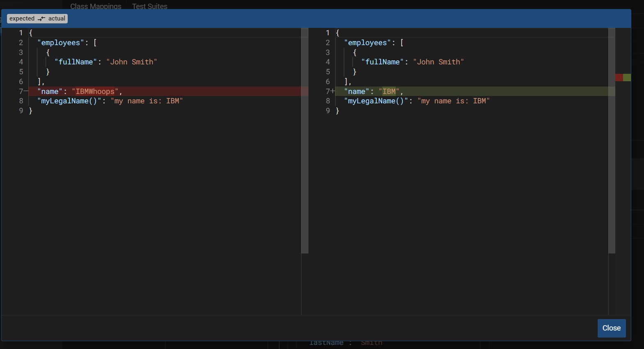Click line number 9 in the right pane gutter
The image size is (644, 349).
click(x=328, y=111)
